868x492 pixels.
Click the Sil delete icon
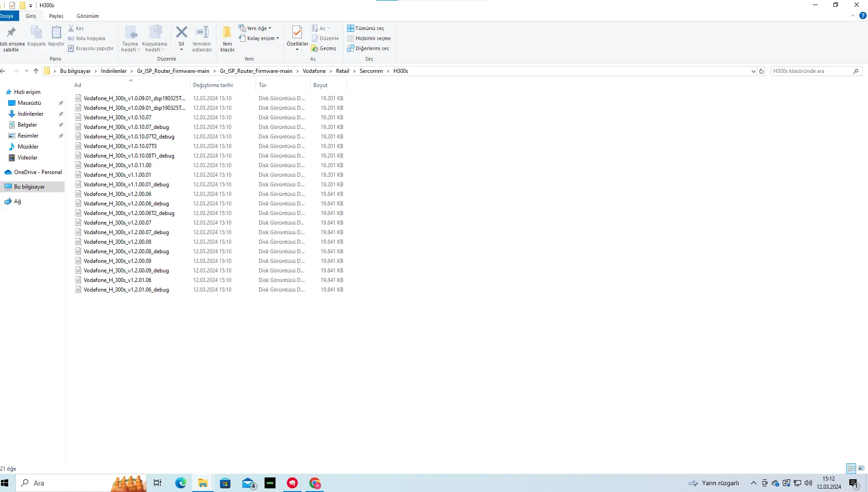[181, 38]
